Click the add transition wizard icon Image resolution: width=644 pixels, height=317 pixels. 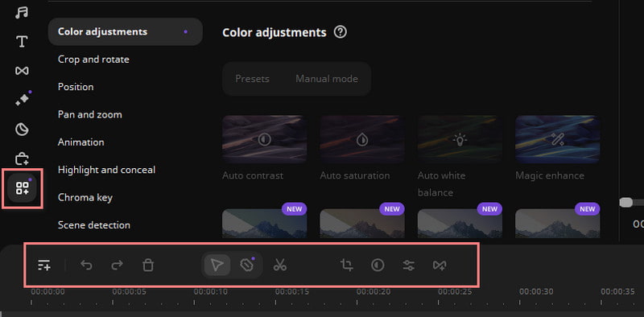440,266
